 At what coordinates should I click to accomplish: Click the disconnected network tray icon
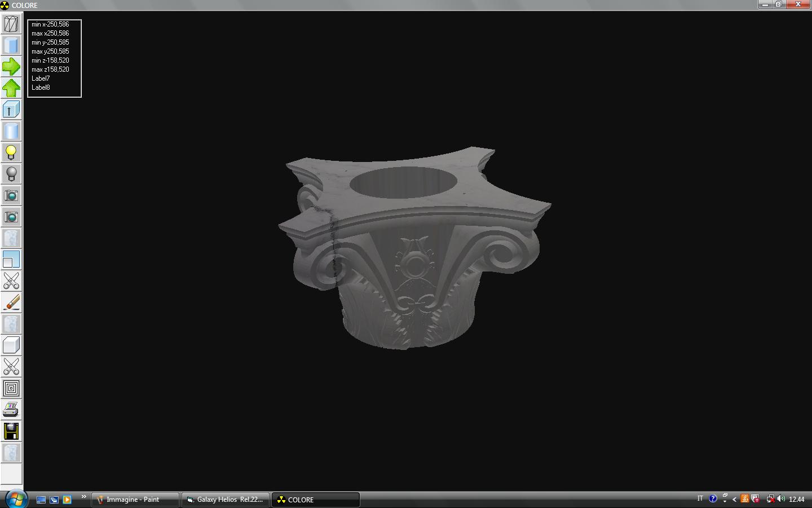pyautogui.click(x=770, y=498)
